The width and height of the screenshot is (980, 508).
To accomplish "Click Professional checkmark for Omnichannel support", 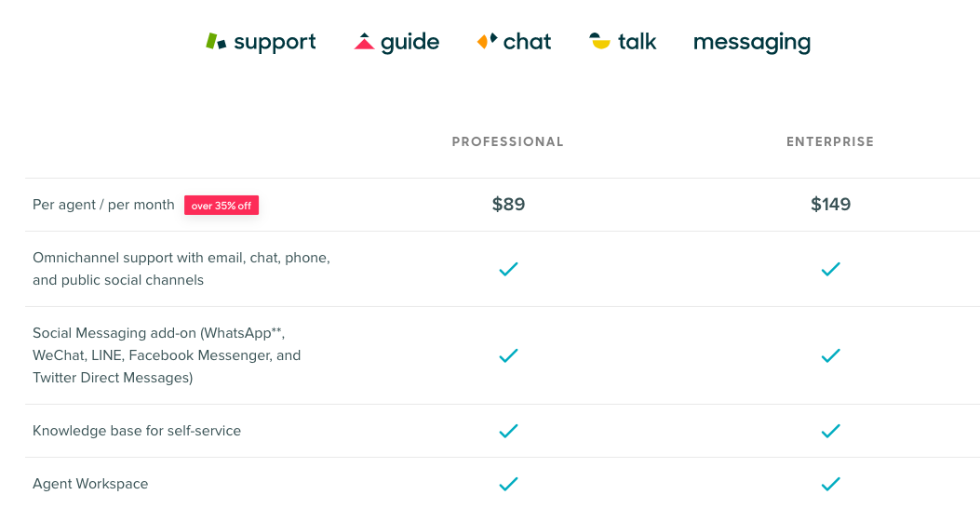I will pos(508,269).
